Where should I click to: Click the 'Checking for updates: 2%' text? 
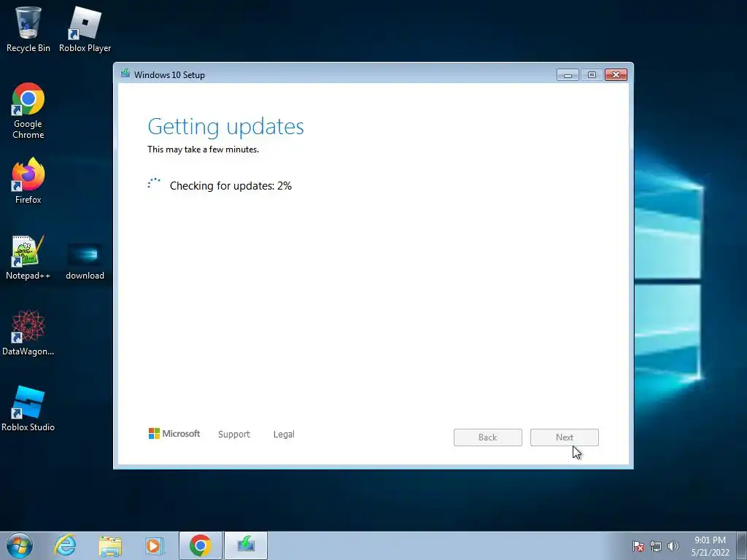(231, 186)
